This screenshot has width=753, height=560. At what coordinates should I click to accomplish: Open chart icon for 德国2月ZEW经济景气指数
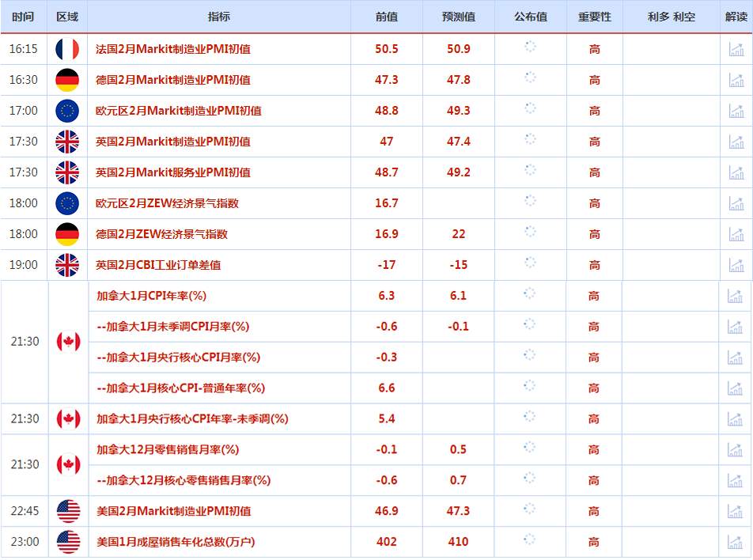click(x=736, y=234)
